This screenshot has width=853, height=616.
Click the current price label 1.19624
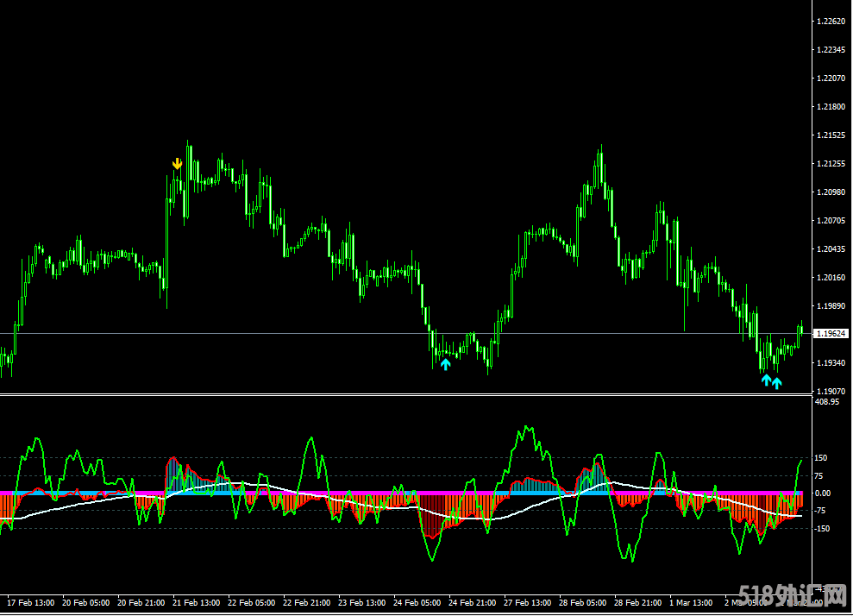831,334
